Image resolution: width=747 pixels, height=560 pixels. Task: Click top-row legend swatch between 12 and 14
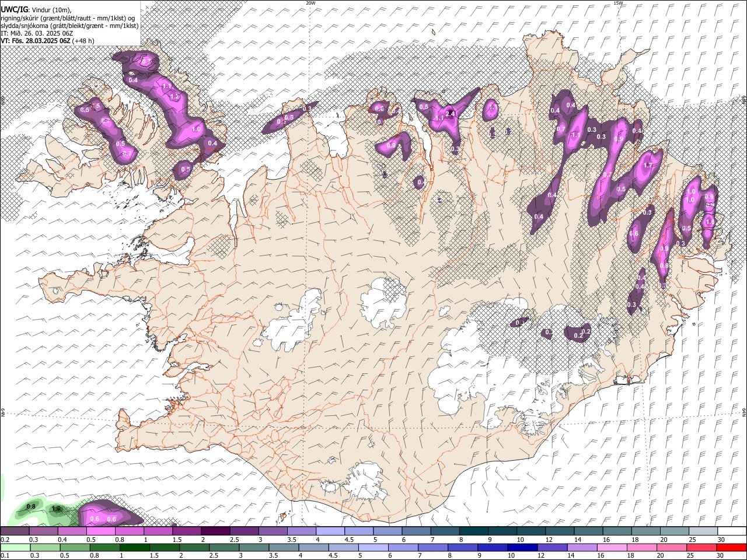point(560,531)
